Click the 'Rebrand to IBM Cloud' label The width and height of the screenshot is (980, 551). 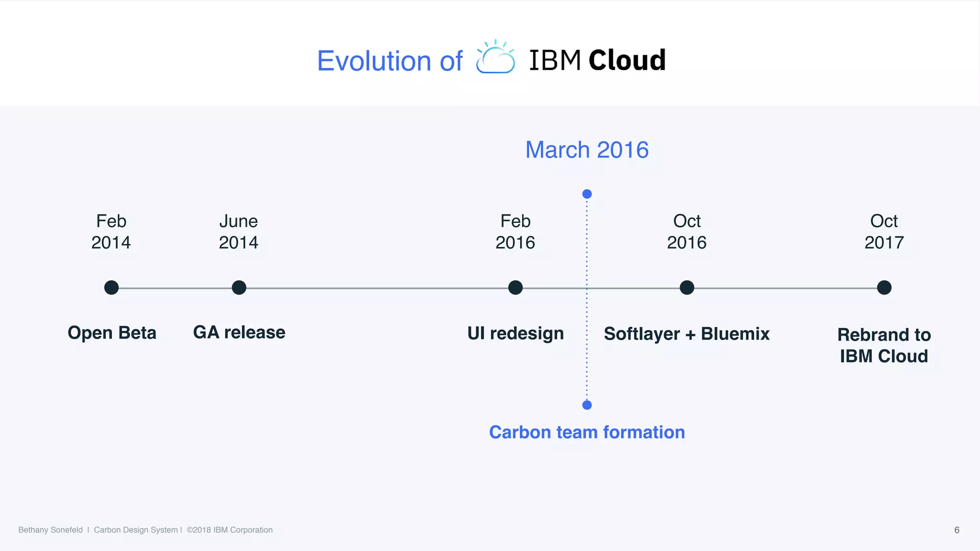coord(884,345)
